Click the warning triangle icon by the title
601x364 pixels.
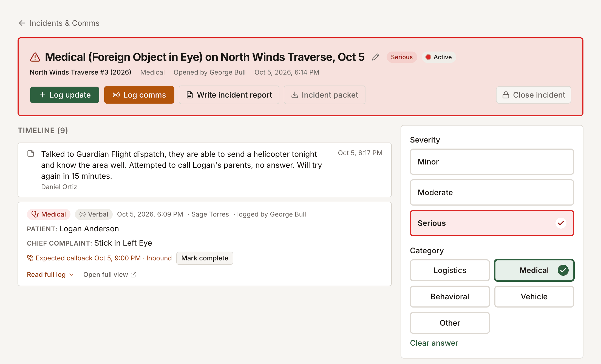[x=35, y=57]
